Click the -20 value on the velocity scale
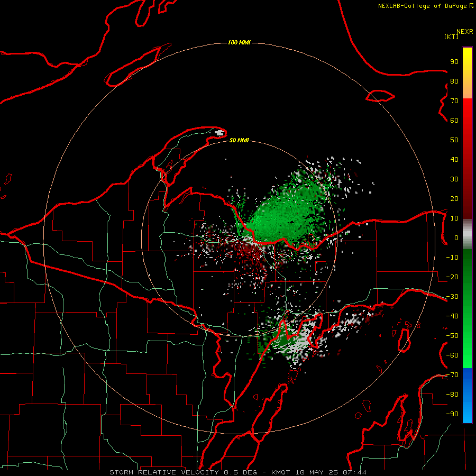 [452, 277]
